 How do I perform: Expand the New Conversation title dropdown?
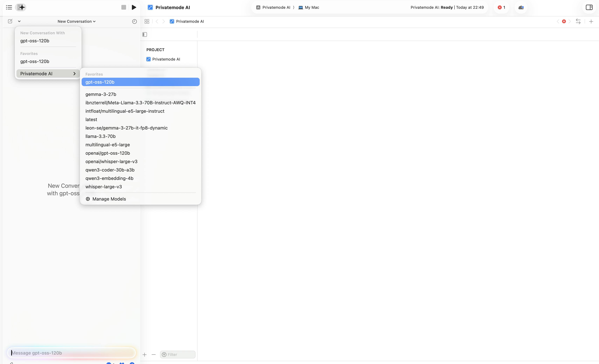(76, 21)
